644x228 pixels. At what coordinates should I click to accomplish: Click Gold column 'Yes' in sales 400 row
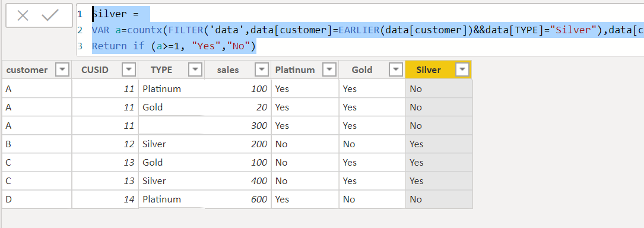tap(372, 180)
